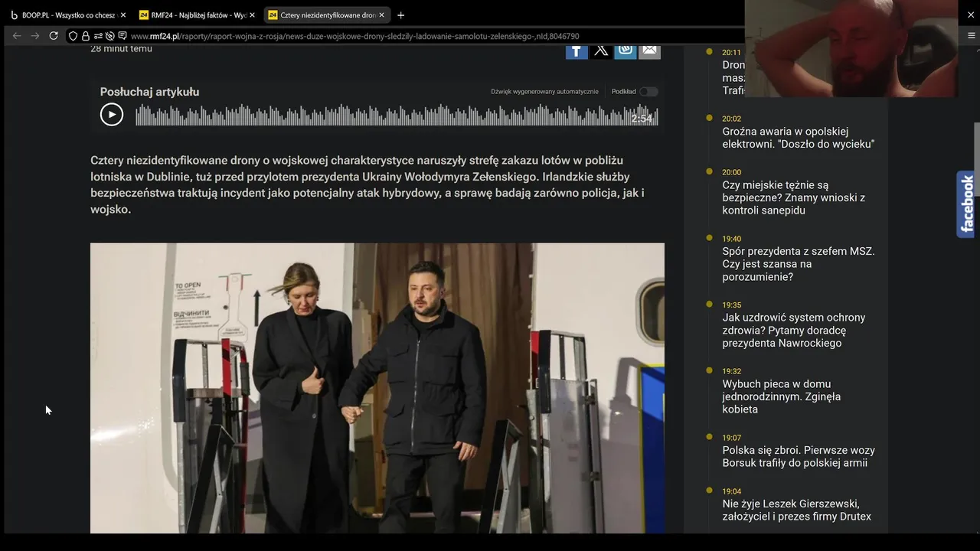Click the blocked autoplay icon in address bar

point(109,36)
